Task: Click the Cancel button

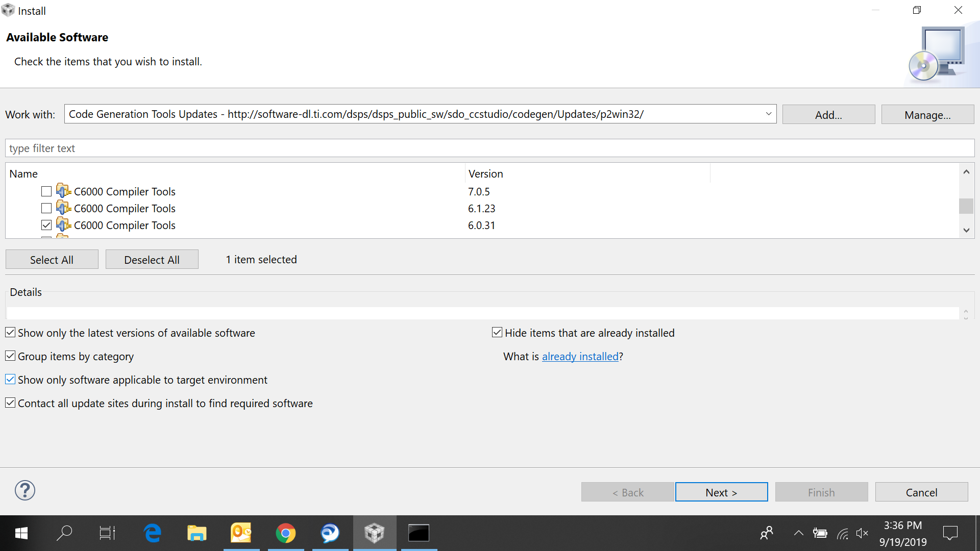Action: point(921,492)
